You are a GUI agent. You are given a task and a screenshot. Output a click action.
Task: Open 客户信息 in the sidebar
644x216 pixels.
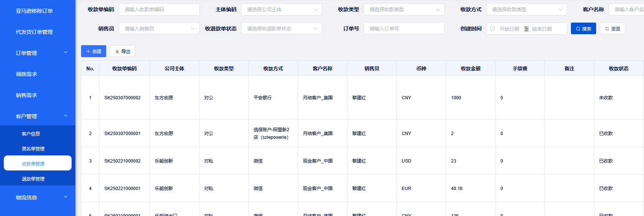(31, 134)
